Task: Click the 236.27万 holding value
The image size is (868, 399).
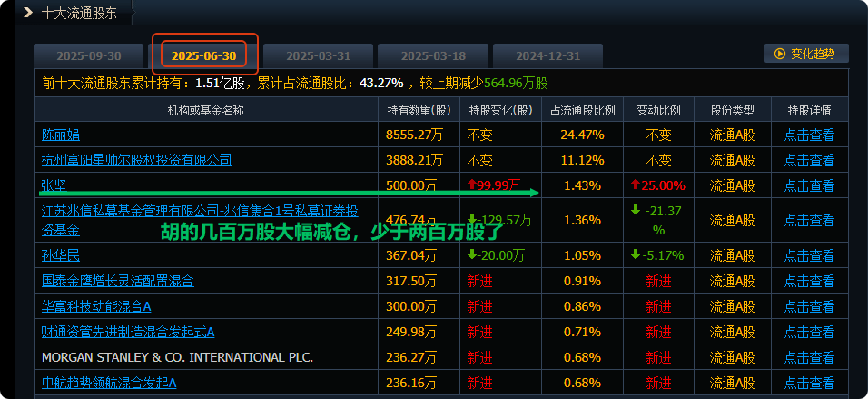Action: tap(411, 357)
